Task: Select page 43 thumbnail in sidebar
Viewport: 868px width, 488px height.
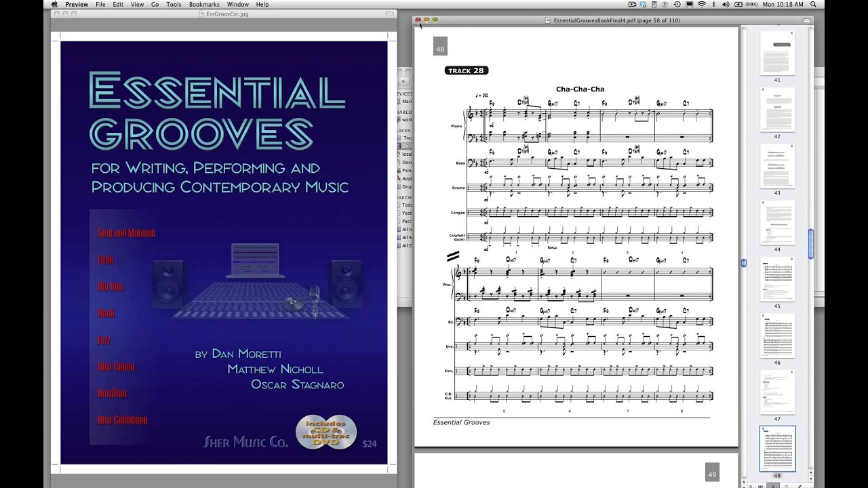Action: pos(777,165)
